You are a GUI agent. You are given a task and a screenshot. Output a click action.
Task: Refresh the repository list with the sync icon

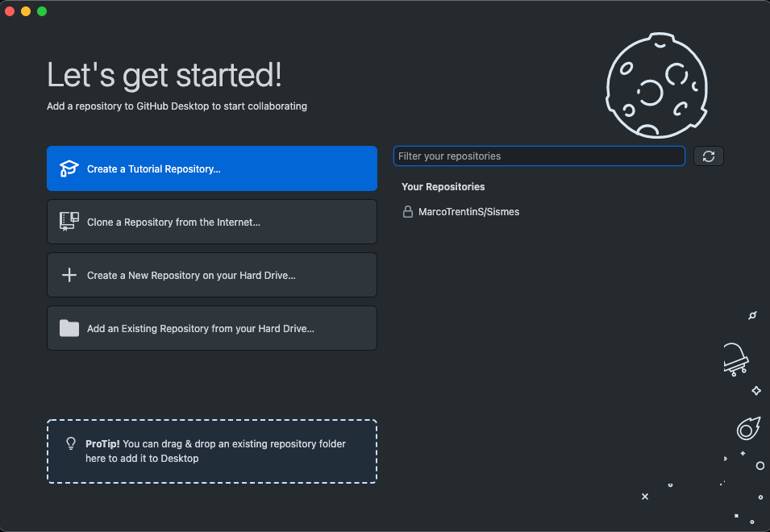point(708,156)
